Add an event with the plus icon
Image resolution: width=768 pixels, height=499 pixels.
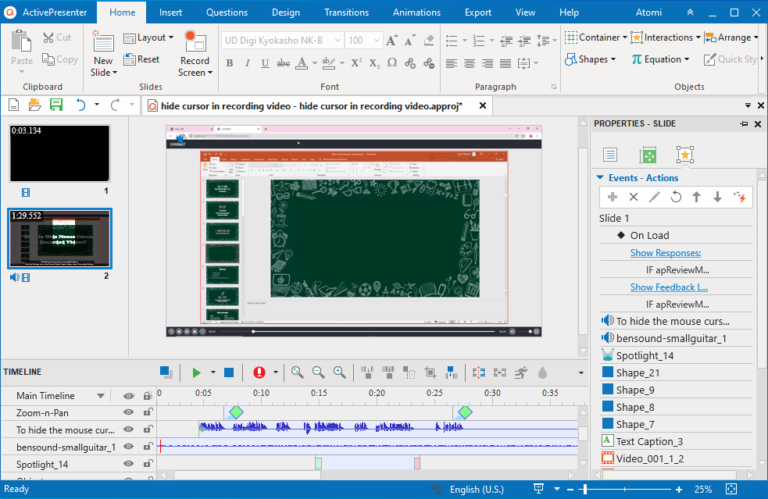(x=612, y=197)
